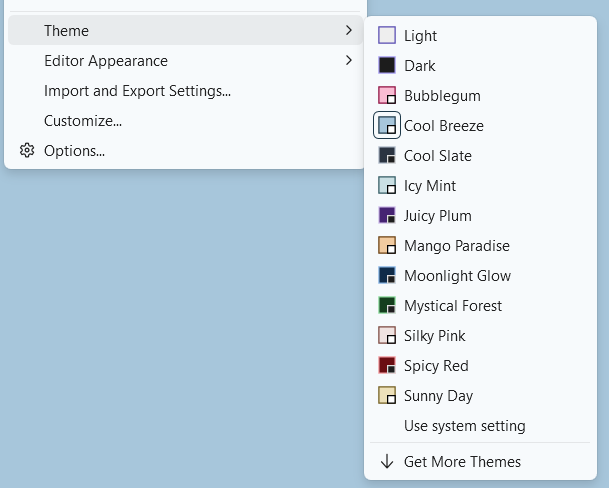Choose Use system setting option
609x488 pixels.
[x=464, y=426]
